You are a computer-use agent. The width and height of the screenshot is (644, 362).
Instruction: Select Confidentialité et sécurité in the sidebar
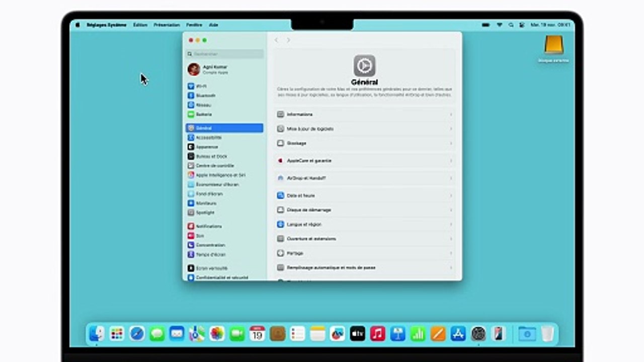[224, 278]
